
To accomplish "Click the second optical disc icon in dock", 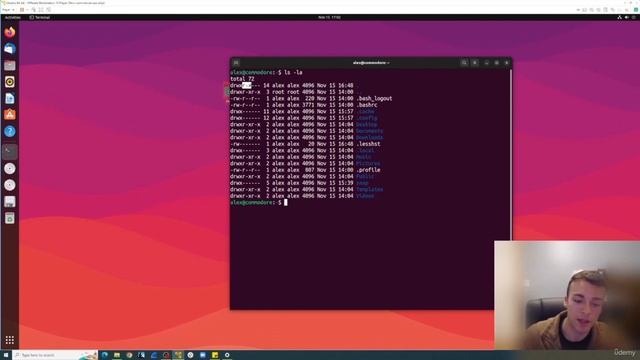I will tap(10, 185).
